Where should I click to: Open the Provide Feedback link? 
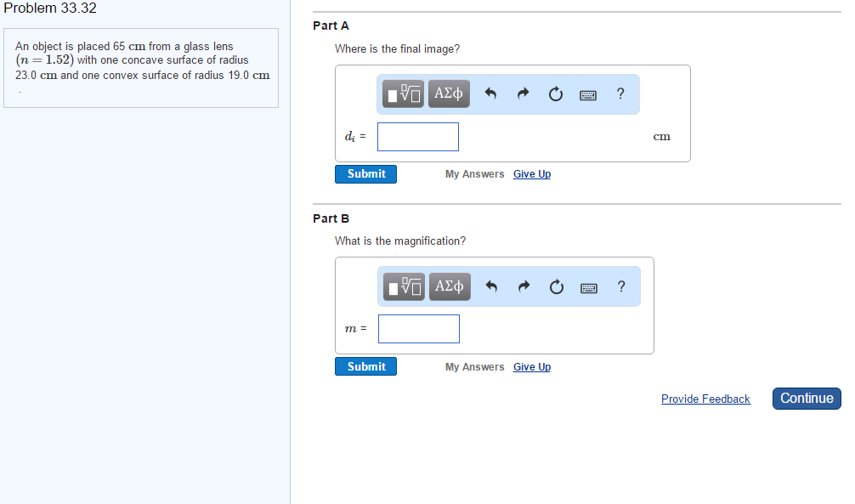point(705,399)
